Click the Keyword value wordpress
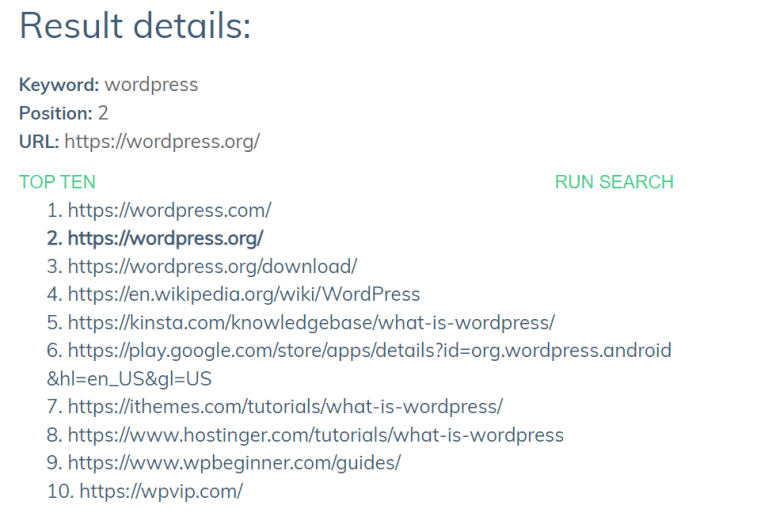 151,85
